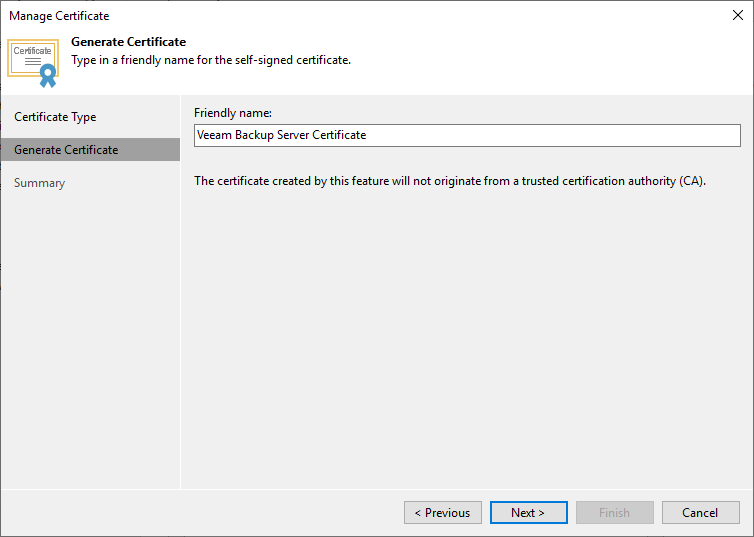Cancel the Manage Certificate wizard
The image size is (754, 537).
[x=701, y=512]
